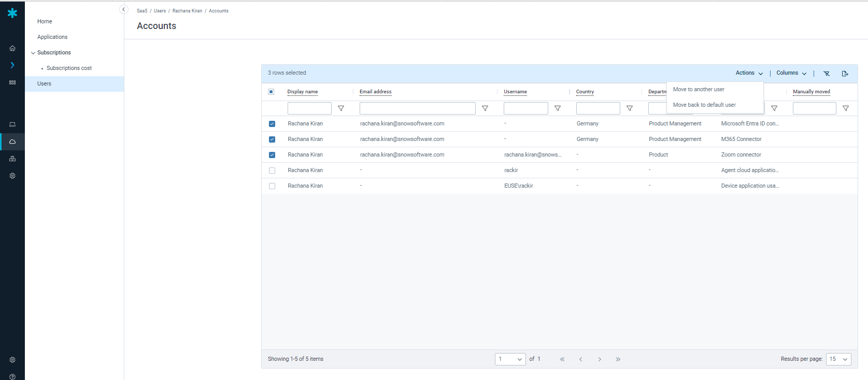This screenshot has height=380, width=868.
Task: Choose Move to another user
Action: pos(699,90)
